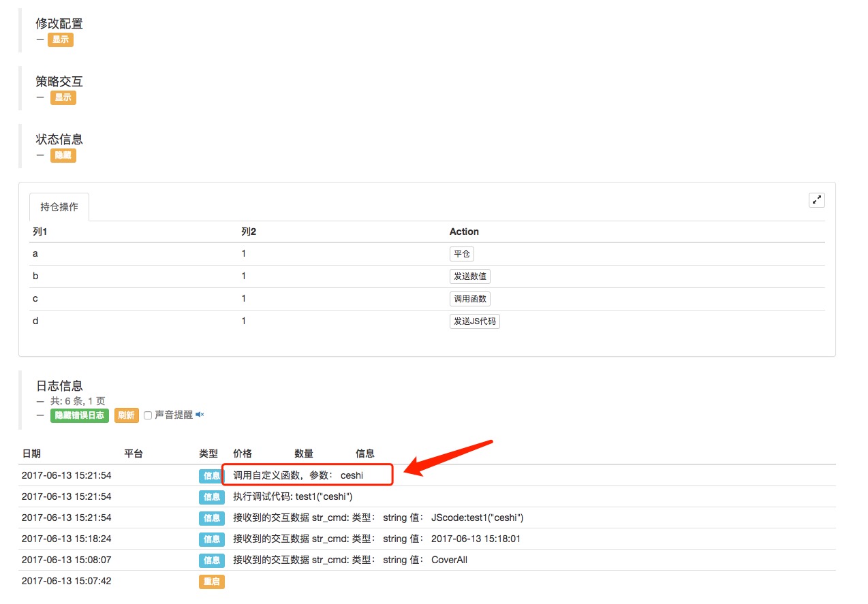Click the Action column header
This screenshot has width=868, height=604.
click(464, 232)
